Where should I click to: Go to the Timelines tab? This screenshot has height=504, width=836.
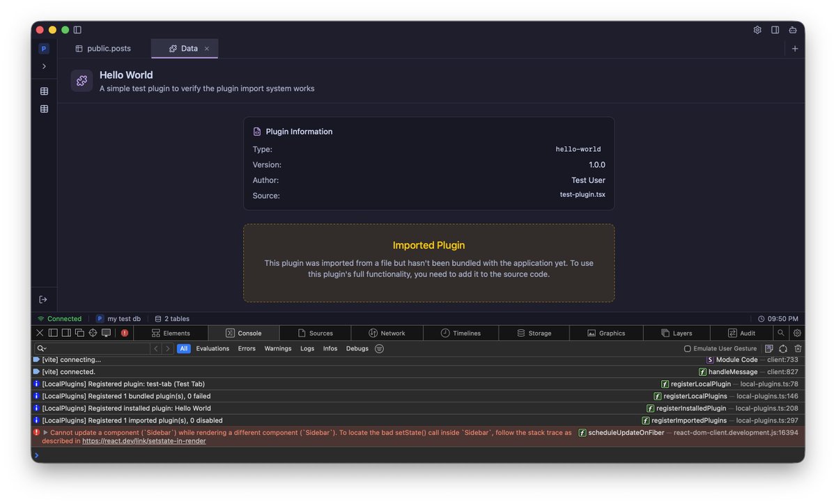[460, 333]
